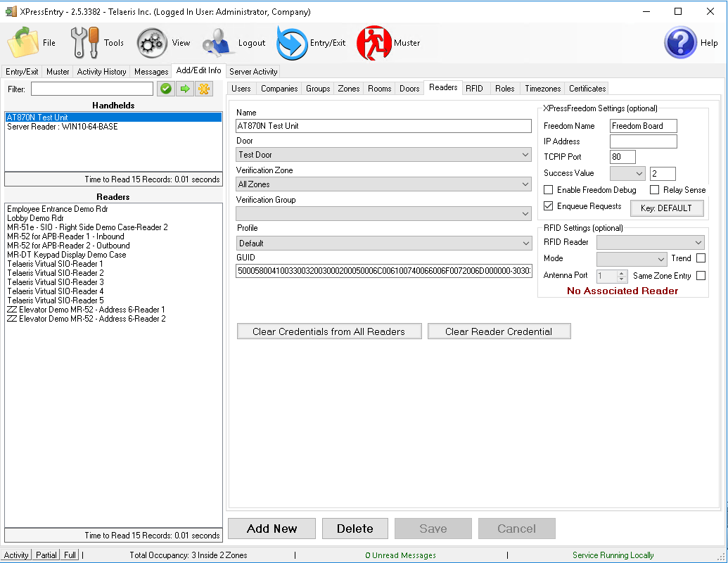The image size is (728, 563).
Task: Click the View gears icon
Action: coord(152,43)
